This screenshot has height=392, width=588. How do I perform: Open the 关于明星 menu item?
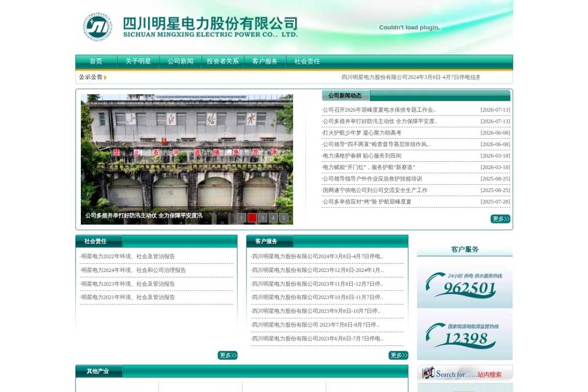point(138,61)
